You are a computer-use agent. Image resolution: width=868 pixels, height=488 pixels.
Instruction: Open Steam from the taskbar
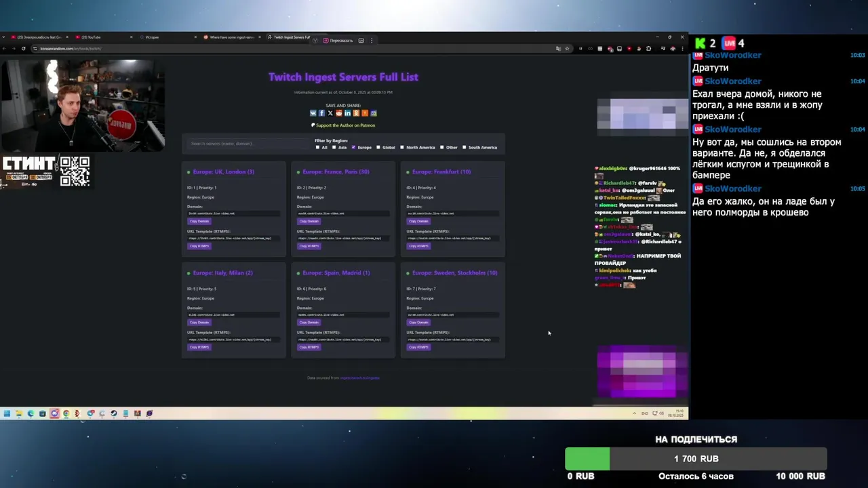coord(113,413)
